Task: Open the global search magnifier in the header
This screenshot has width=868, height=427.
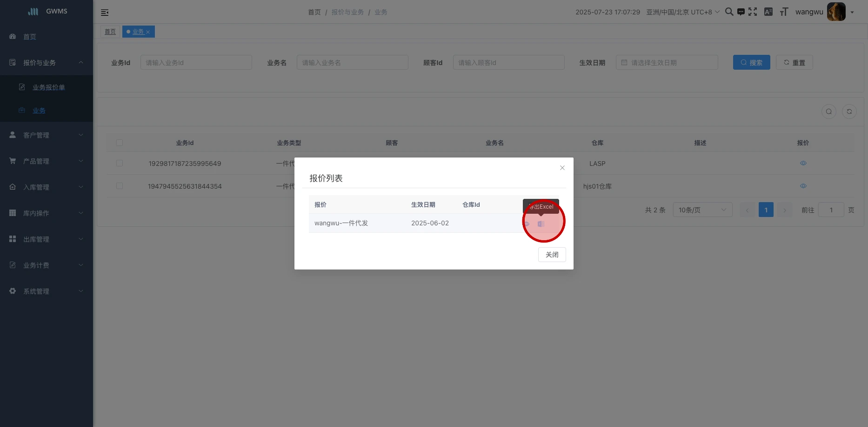Action: click(x=729, y=12)
